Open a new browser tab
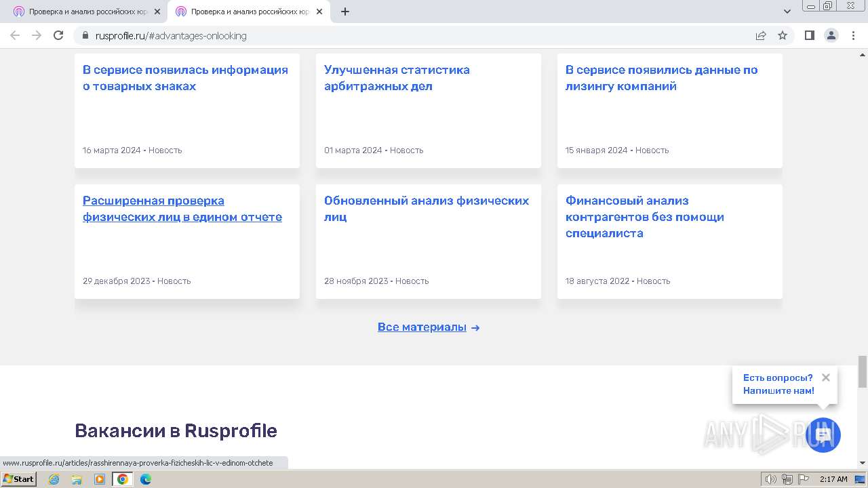This screenshot has height=488, width=868. pyautogui.click(x=345, y=12)
